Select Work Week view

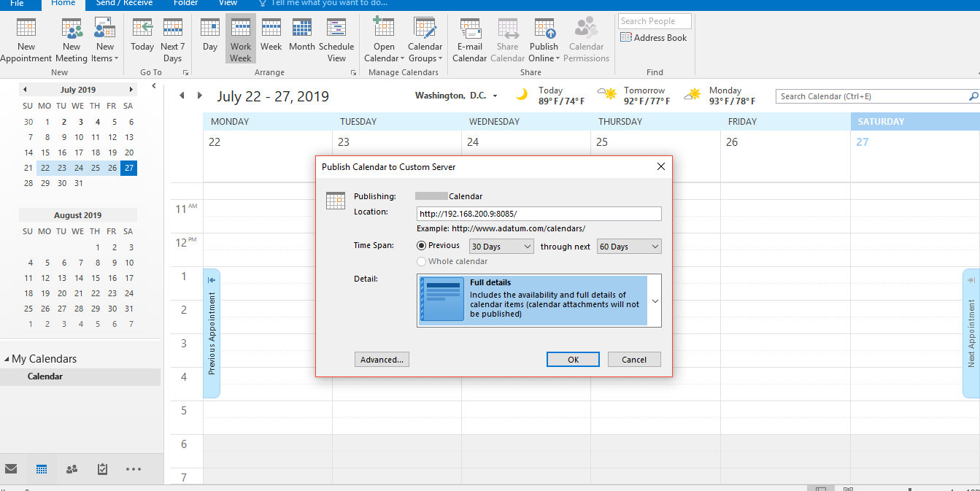[241, 39]
